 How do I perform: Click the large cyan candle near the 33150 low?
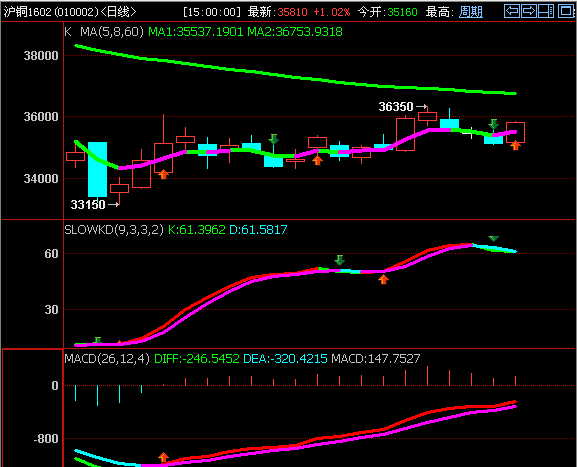coord(98,169)
